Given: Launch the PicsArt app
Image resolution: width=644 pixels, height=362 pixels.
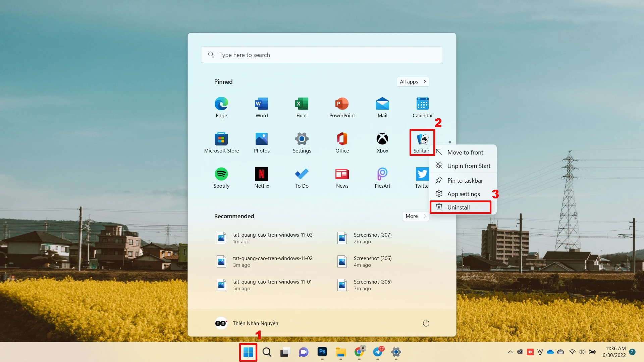Looking at the screenshot, I should pyautogui.click(x=382, y=178).
